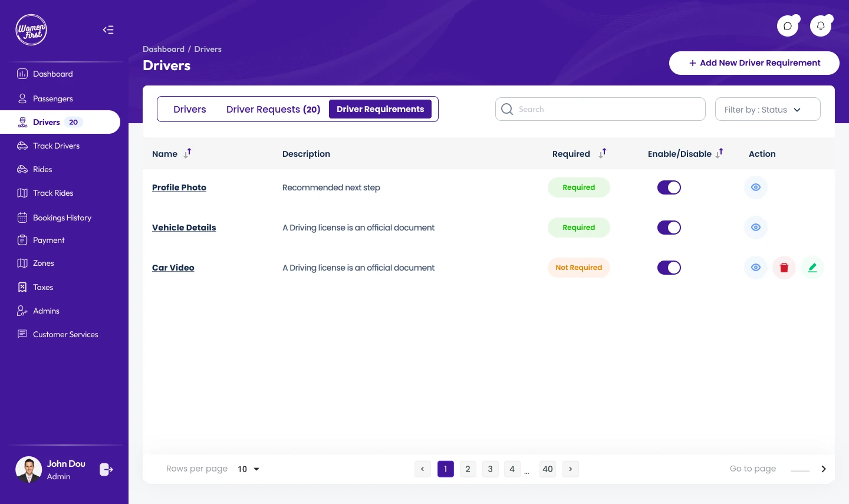
Task: Open Filter by Status dropdown
Action: click(x=768, y=109)
